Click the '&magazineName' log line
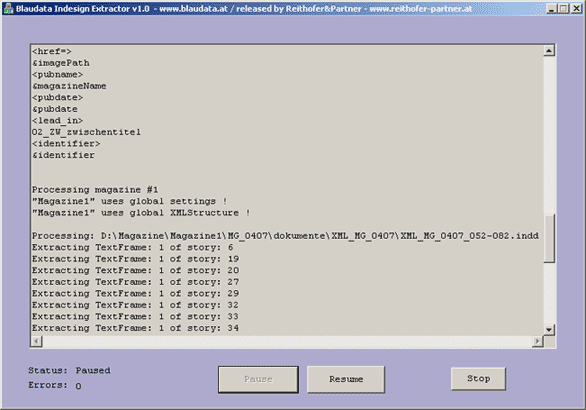The image size is (586, 410). pyautogui.click(x=69, y=86)
